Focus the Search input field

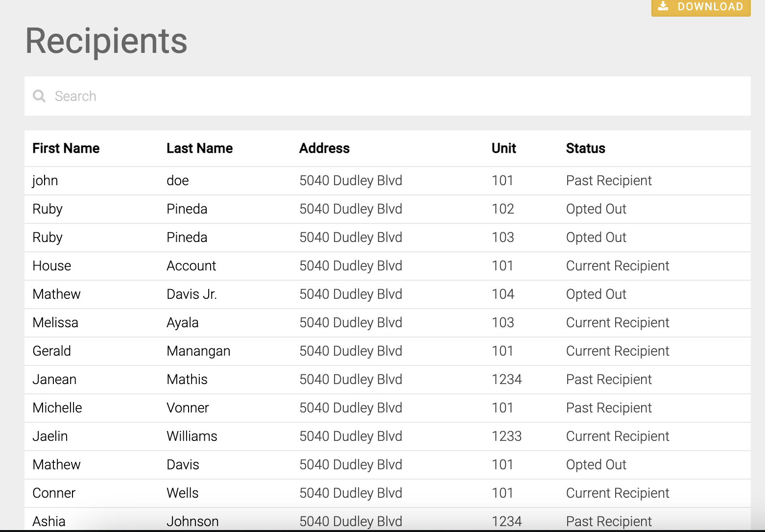pos(387,96)
